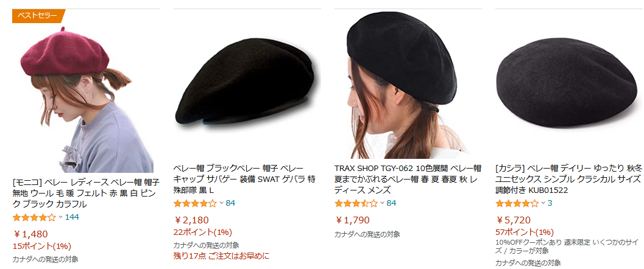Expand rating arrow beside TRAX SHOP's 84
Image resolution: width=644 pixels, height=269 pixels.
pos(383,203)
